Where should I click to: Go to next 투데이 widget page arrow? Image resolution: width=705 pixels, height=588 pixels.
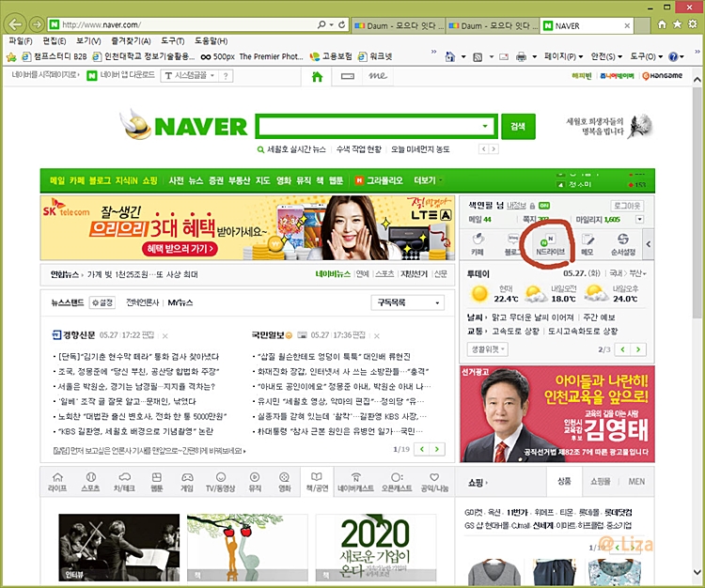(x=638, y=349)
